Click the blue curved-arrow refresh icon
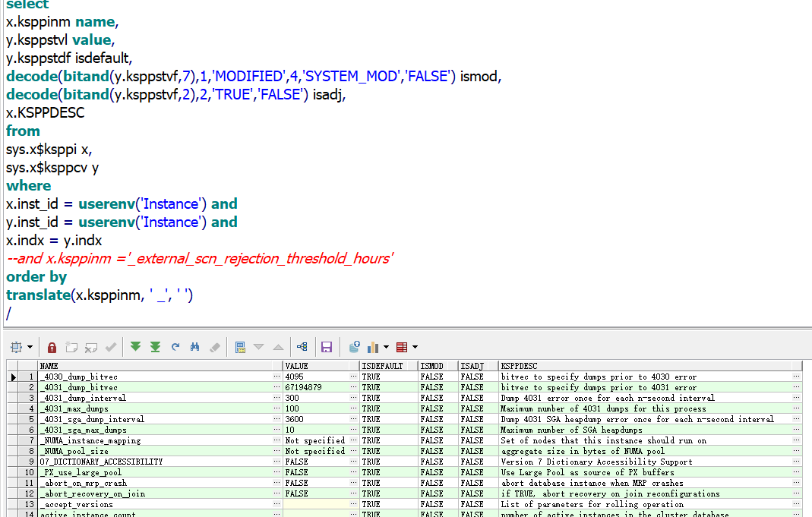 click(175, 347)
